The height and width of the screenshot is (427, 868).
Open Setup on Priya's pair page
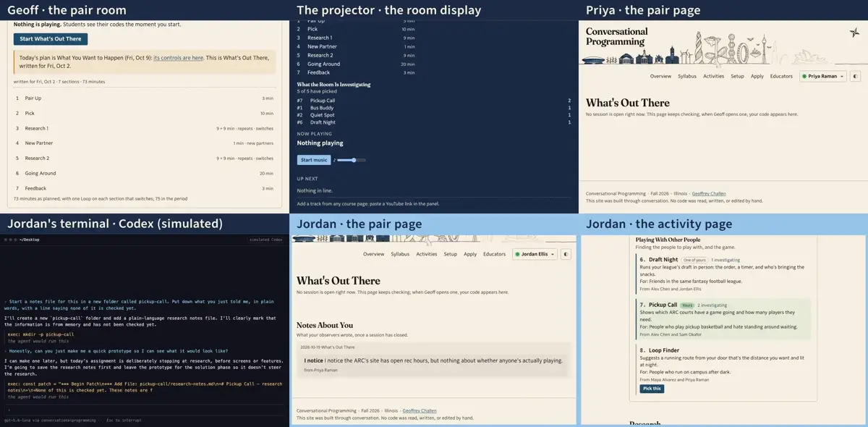(x=737, y=76)
